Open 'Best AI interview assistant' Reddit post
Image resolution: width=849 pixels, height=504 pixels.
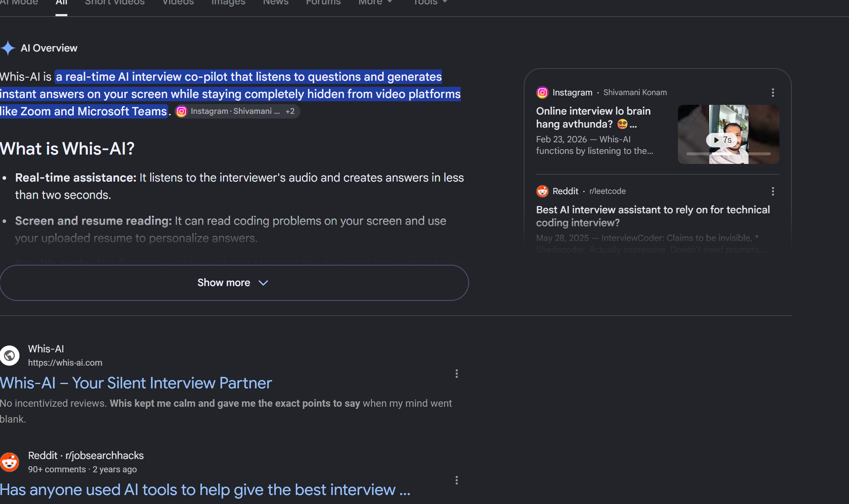click(x=653, y=216)
